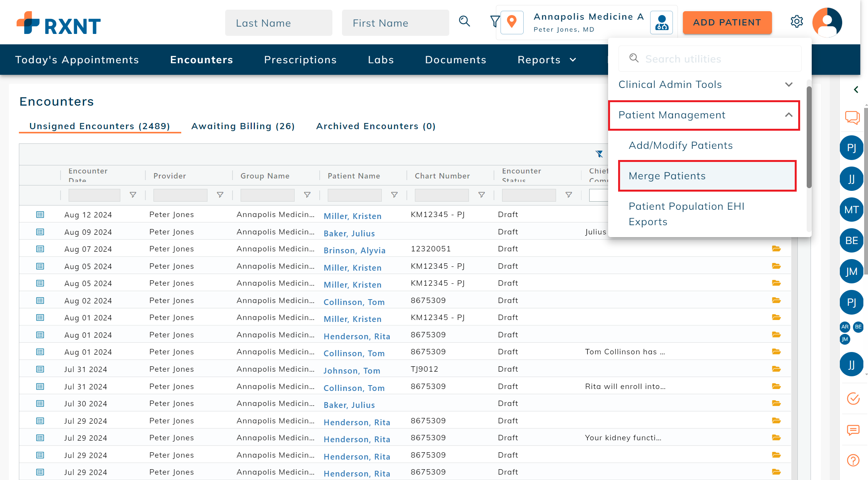Screen dimensions: 868x480
Task: Select the location pin icon in the header
Action: (x=512, y=22)
